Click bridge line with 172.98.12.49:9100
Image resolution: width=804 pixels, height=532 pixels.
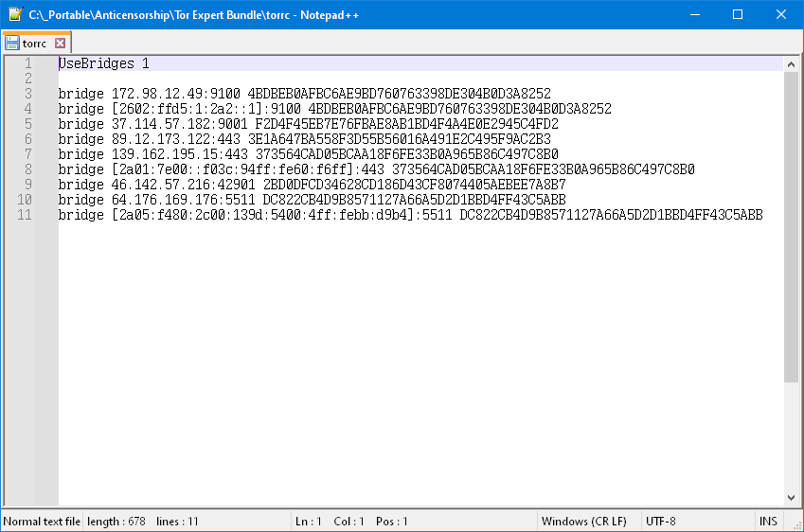point(305,94)
